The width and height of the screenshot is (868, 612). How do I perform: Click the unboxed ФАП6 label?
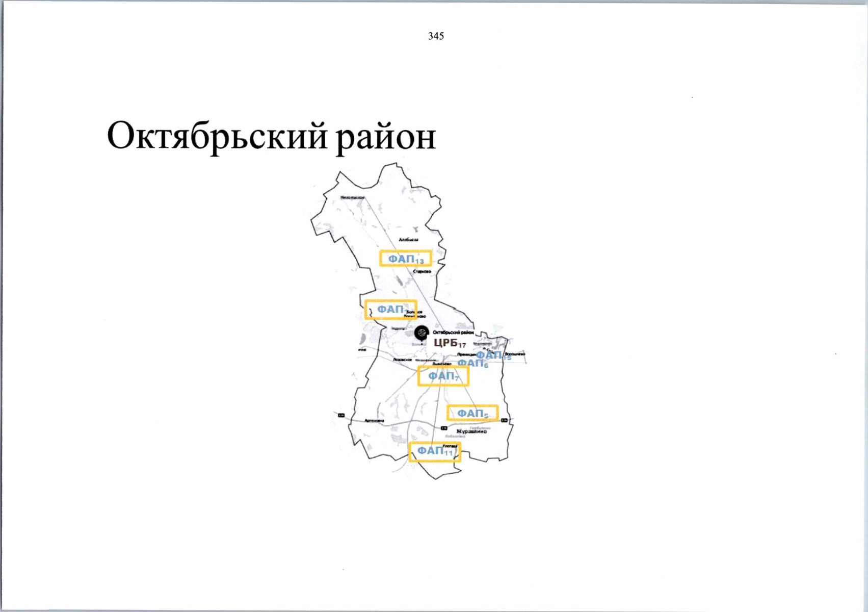click(x=472, y=363)
